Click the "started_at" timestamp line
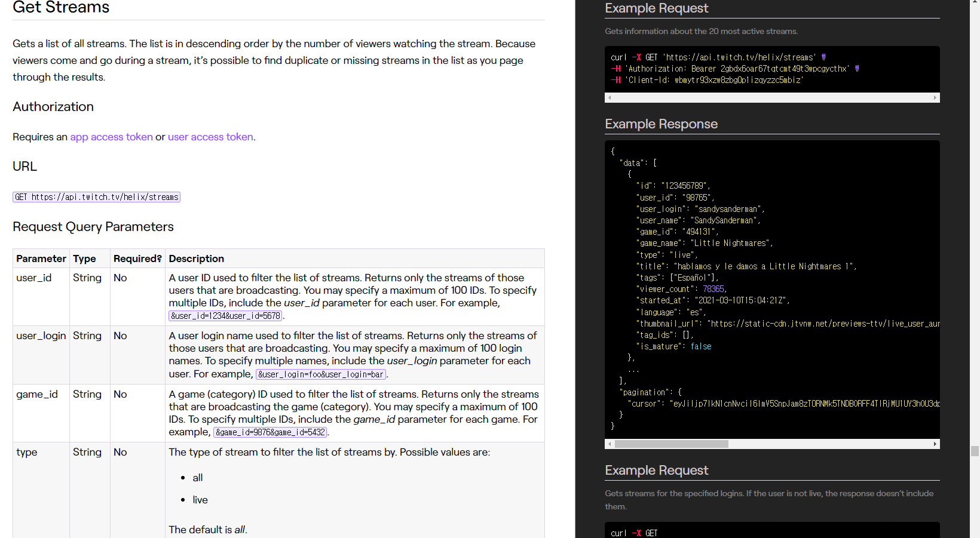Image resolution: width=980 pixels, height=538 pixels. coord(713,300)
